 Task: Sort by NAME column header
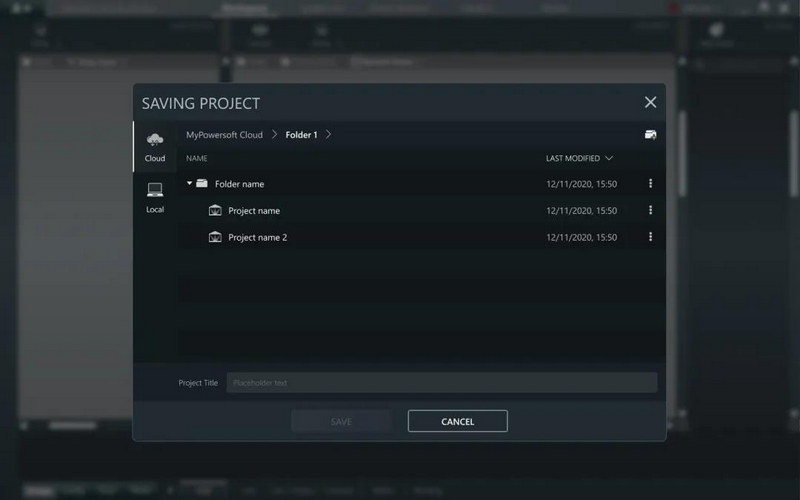[196, 158]
